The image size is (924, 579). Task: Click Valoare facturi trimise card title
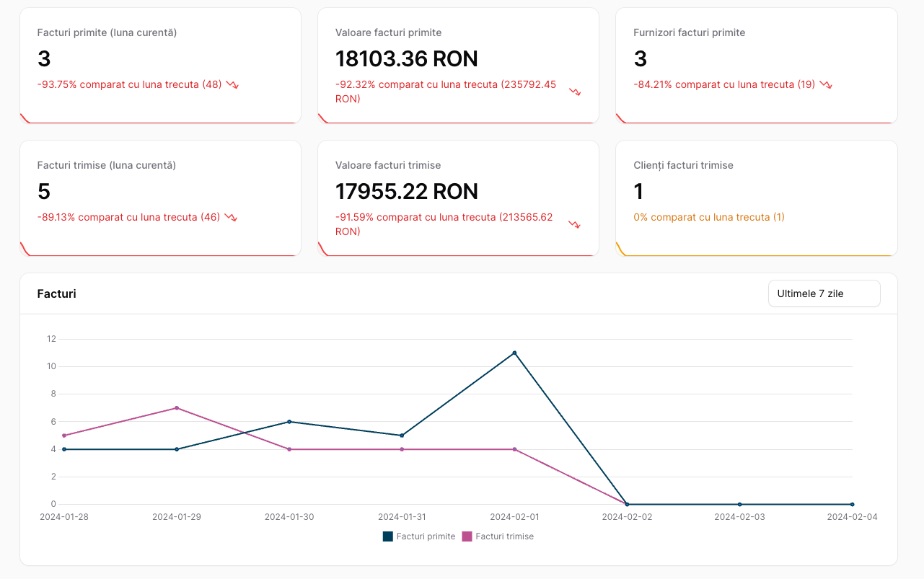[388, 165]
